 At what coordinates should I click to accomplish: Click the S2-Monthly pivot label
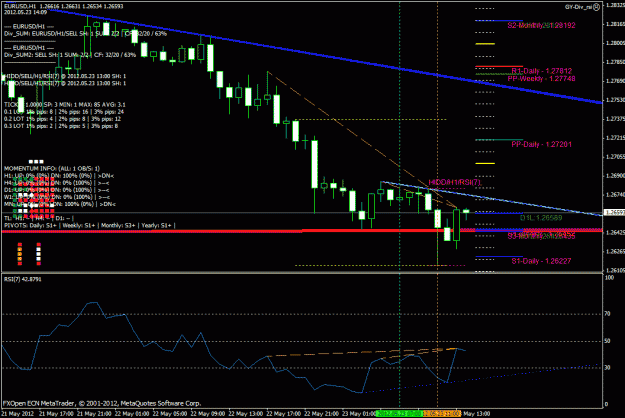coord(541,25)
